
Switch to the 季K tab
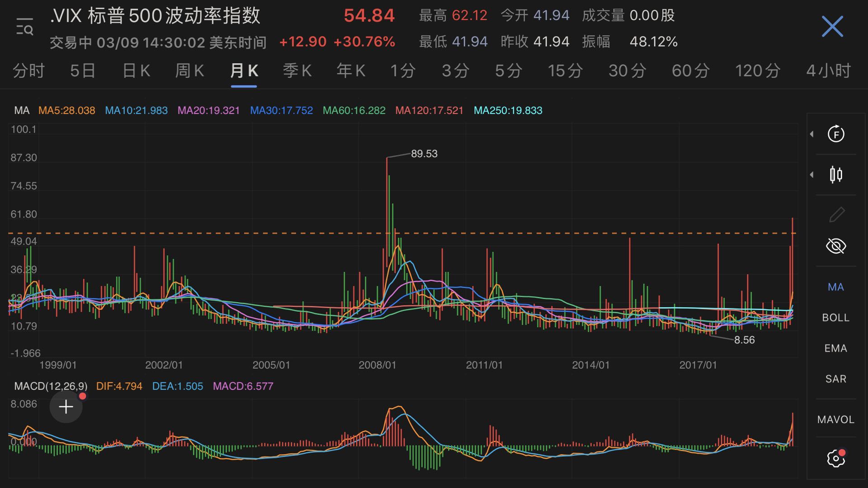pyautogui.click(x=297, y=71)
